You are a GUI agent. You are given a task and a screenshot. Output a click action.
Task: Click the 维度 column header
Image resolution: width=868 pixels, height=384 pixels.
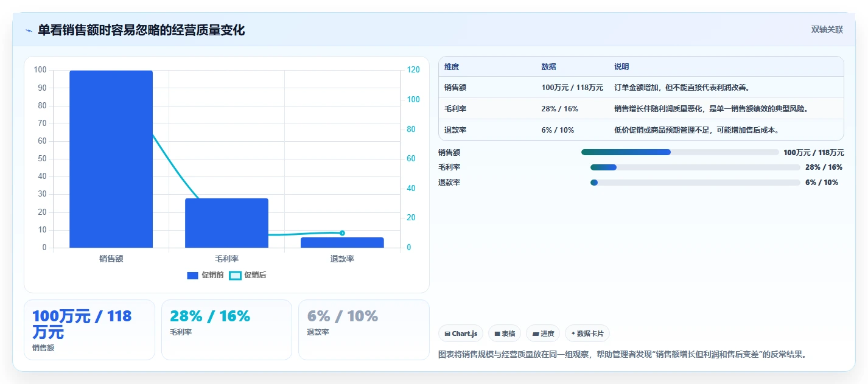(452, 67)
